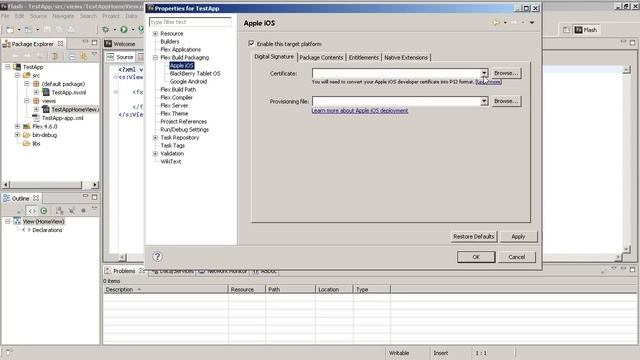Select BlackBerry Tablet OS in properties tree

pos(195,73)
